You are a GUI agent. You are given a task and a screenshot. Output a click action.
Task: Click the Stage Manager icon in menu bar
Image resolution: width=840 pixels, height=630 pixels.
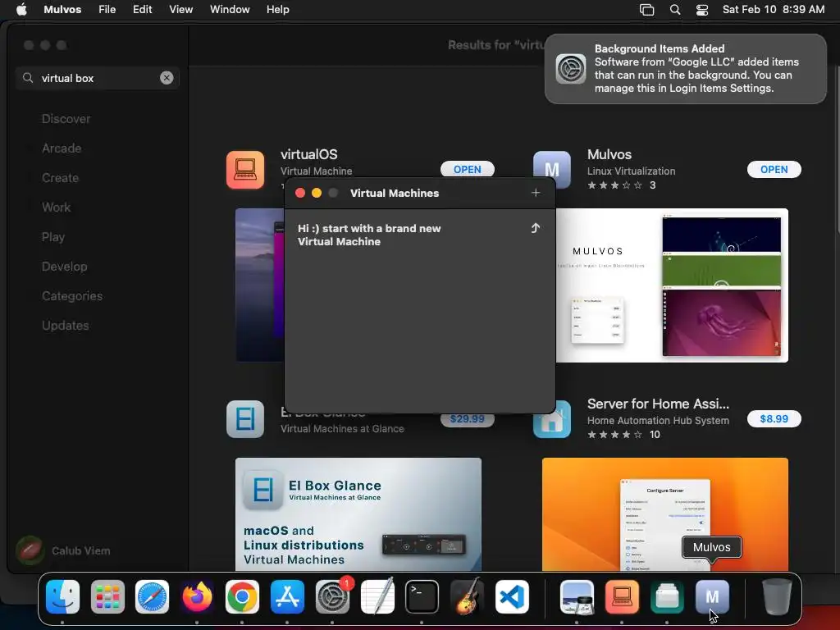pyautogui.click(x=646, y=10)
